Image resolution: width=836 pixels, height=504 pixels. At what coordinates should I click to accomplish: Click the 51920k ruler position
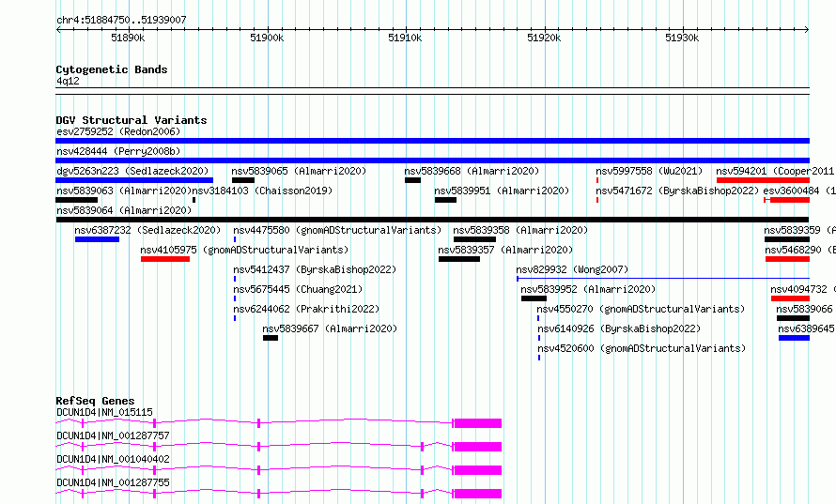[x=544, y=38]
